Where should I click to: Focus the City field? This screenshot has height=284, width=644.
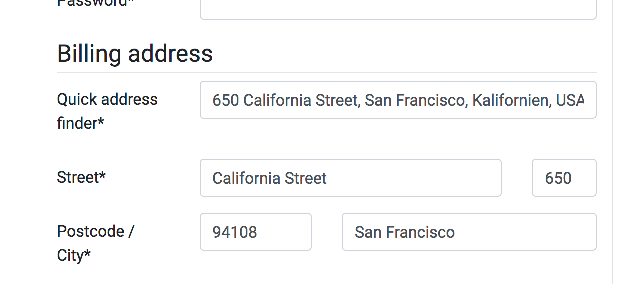(x=468, y=232)
